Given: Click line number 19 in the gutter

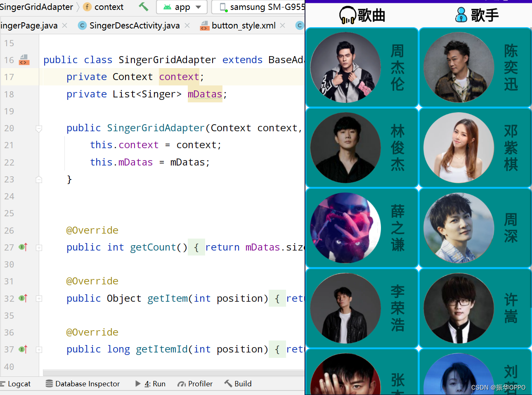Looking at the screenshot, I should tap(9, 111).
